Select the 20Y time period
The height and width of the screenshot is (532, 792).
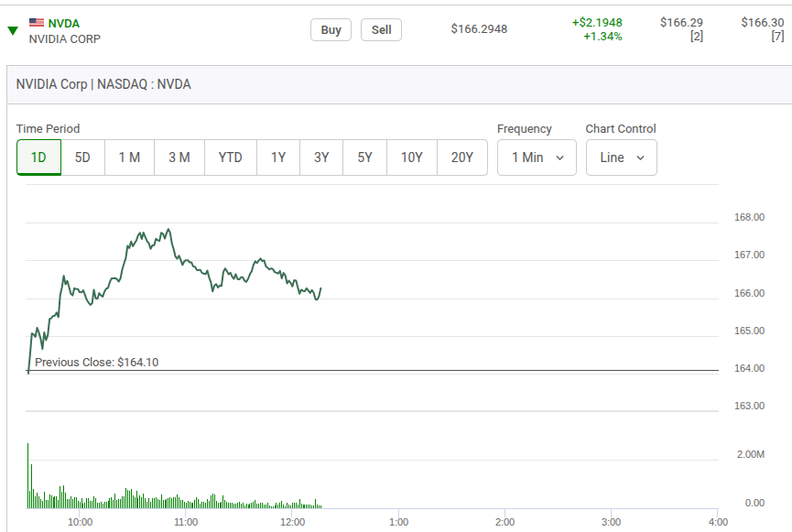point(462,157)
